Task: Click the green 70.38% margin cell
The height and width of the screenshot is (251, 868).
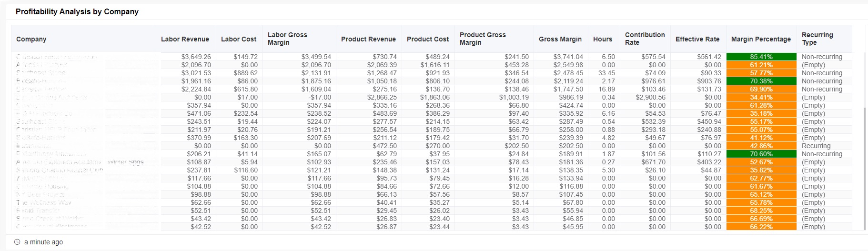Action: pos(761,81)
